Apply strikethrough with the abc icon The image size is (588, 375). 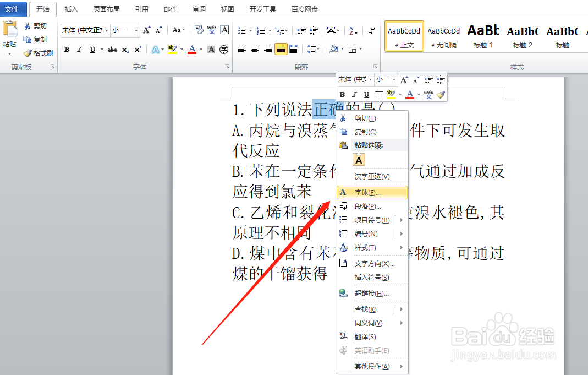pos(112,50)
